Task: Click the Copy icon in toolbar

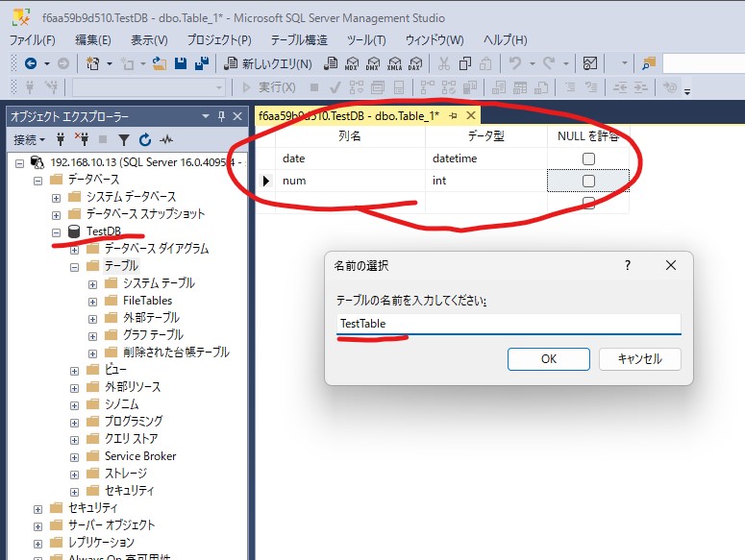Action: (464, 63)
